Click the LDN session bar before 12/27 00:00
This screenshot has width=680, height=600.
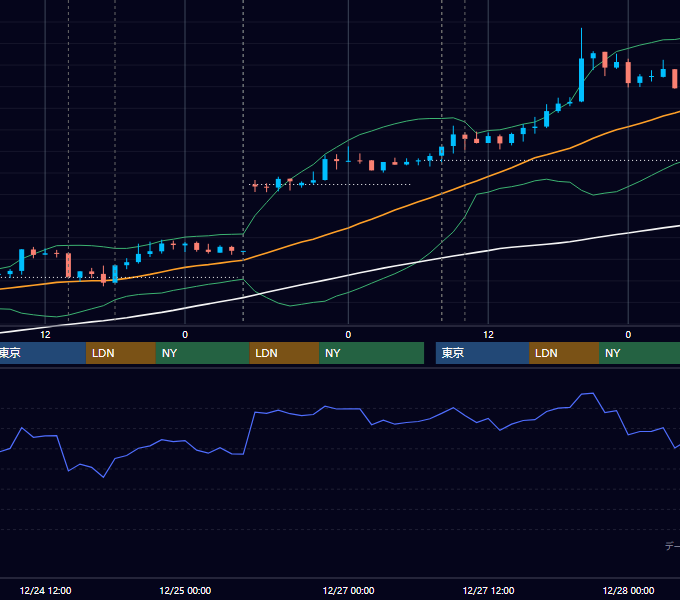click(284, 353)
